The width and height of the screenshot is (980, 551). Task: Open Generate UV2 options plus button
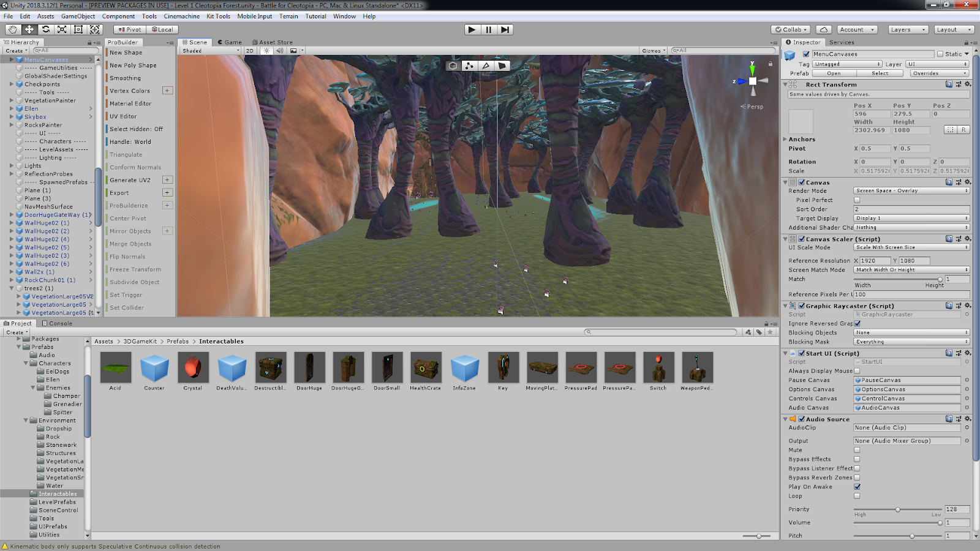click(167, 180)
